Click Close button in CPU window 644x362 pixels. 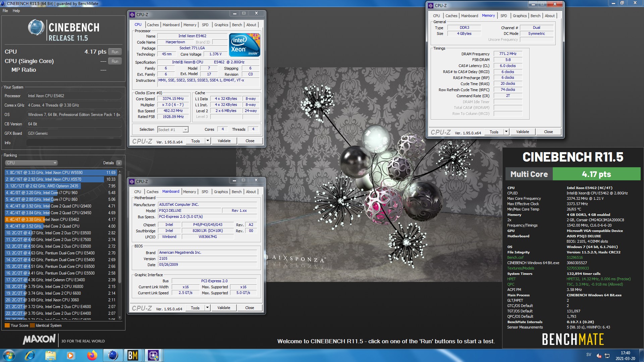[x=250, y=141]
